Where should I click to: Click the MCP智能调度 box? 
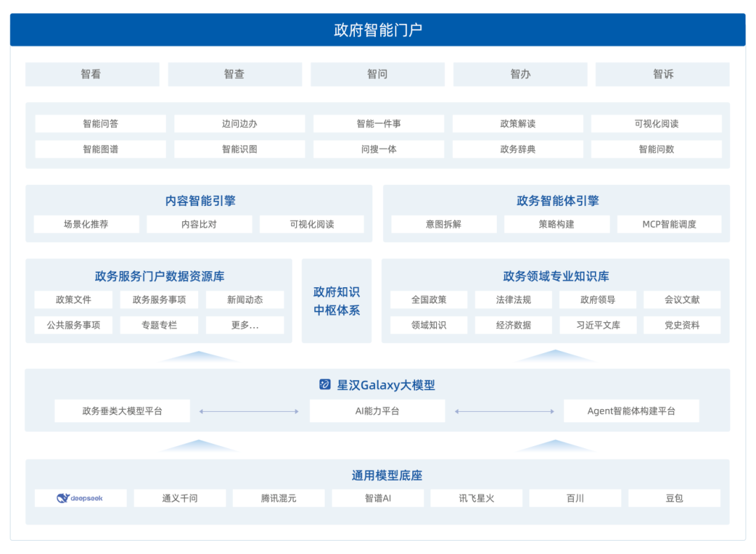(x=669, y=224)
